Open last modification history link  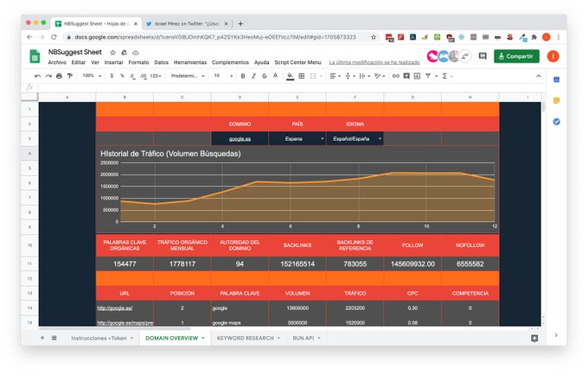[374, 62]
